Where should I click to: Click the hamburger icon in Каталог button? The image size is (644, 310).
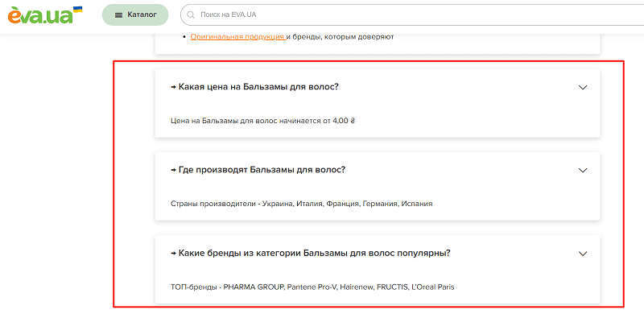[x=118, y=15]
